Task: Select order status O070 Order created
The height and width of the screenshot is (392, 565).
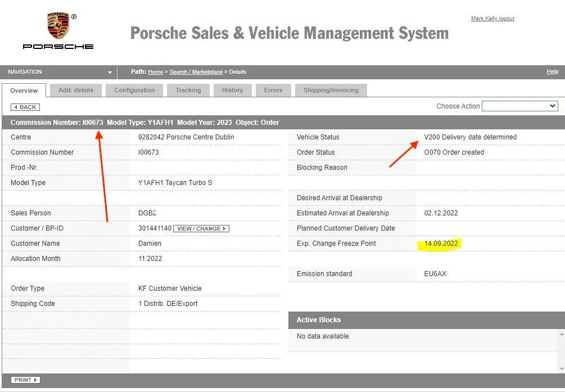Action: (454, 152)
